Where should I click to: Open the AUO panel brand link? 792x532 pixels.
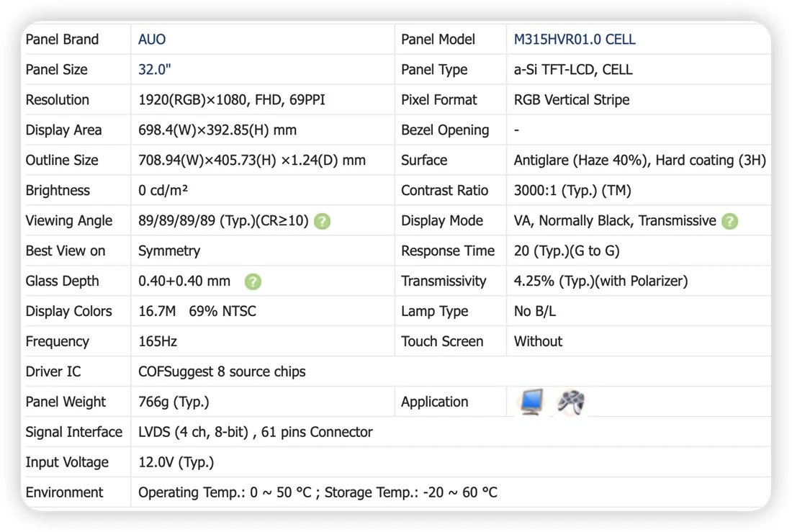152,40
